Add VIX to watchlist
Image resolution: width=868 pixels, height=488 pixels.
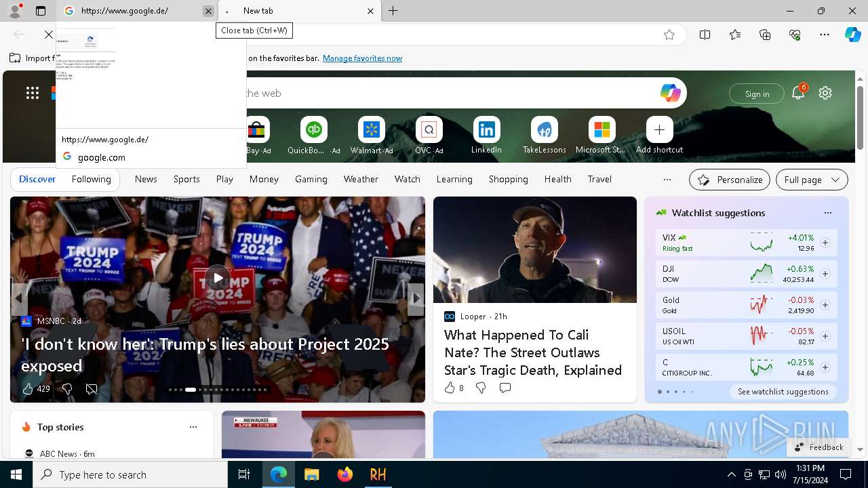(x=825, y=243)
